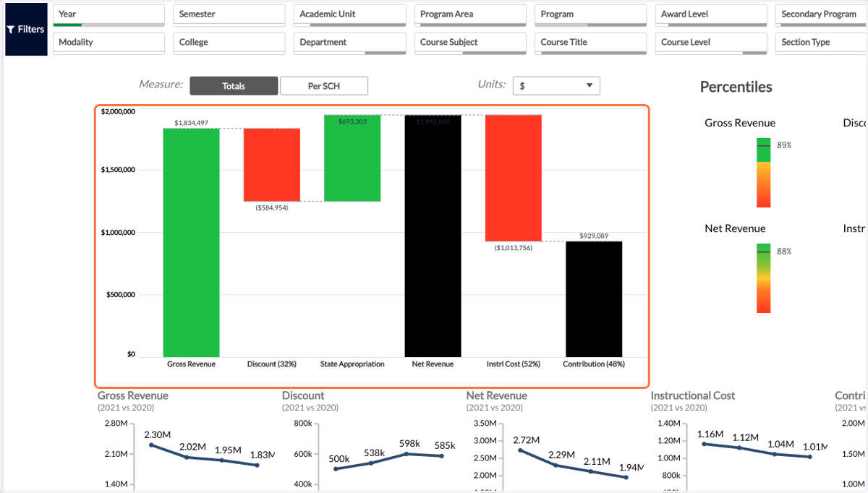Screen dimensions: 868x493
Task: Open the College filter dropdown
Action: click(x=229, y=43)
